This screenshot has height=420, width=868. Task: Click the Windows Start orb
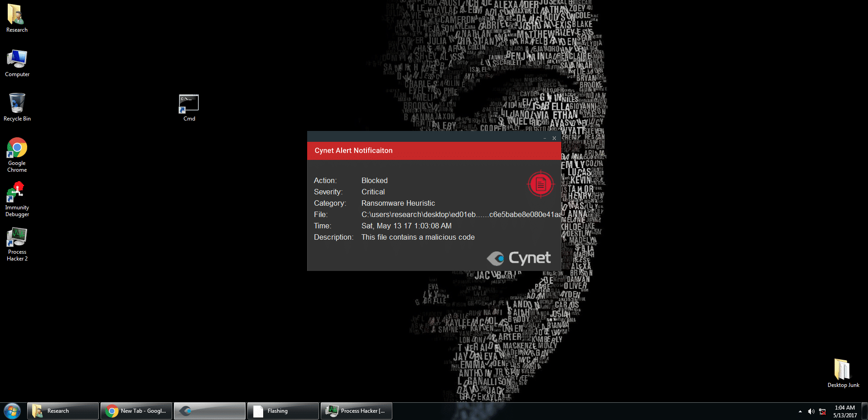click(x=12, y=411)
